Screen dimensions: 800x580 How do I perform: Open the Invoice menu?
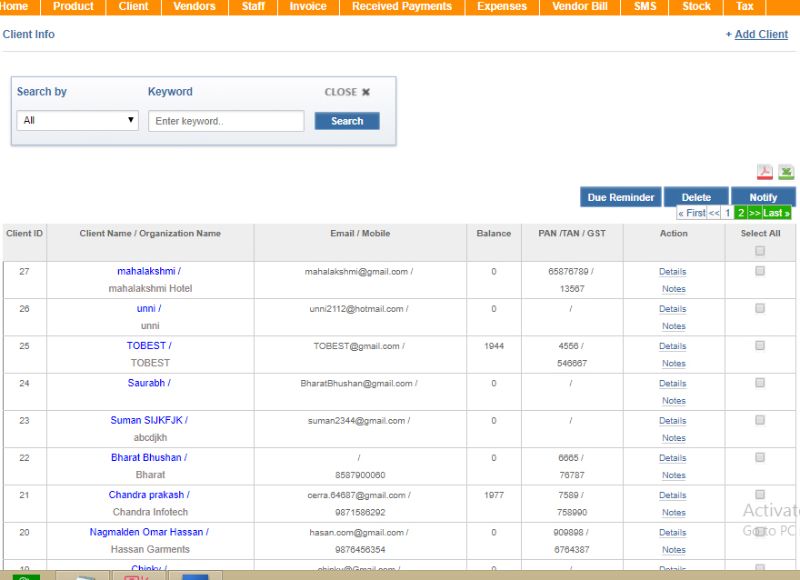pyautogui.click(x=307, y=7)
